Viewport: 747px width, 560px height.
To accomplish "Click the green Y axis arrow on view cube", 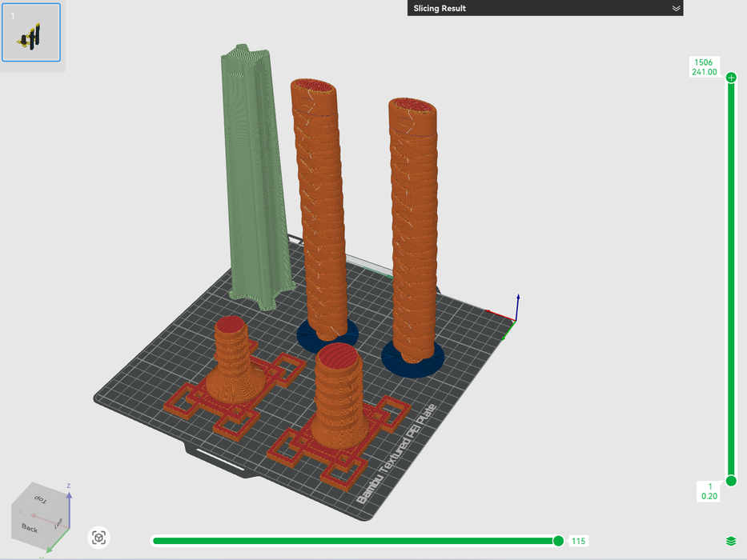I will click(x=50, y=549).
